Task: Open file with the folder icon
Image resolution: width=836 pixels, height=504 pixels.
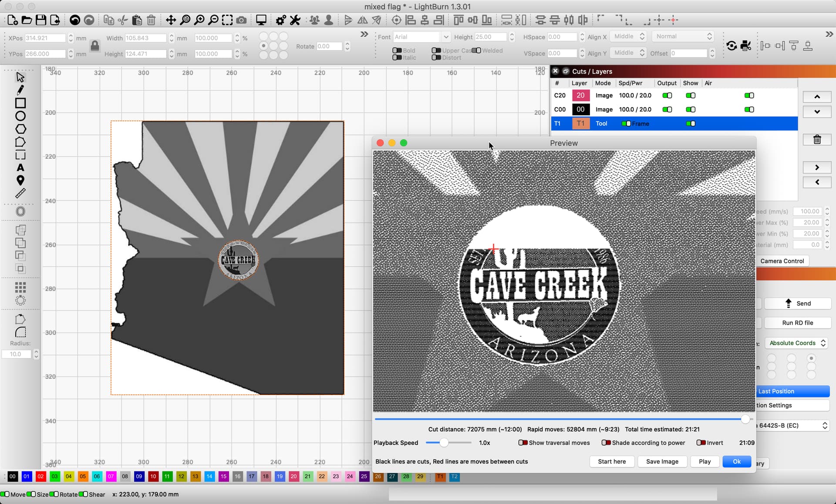Action: coord(27,20)
